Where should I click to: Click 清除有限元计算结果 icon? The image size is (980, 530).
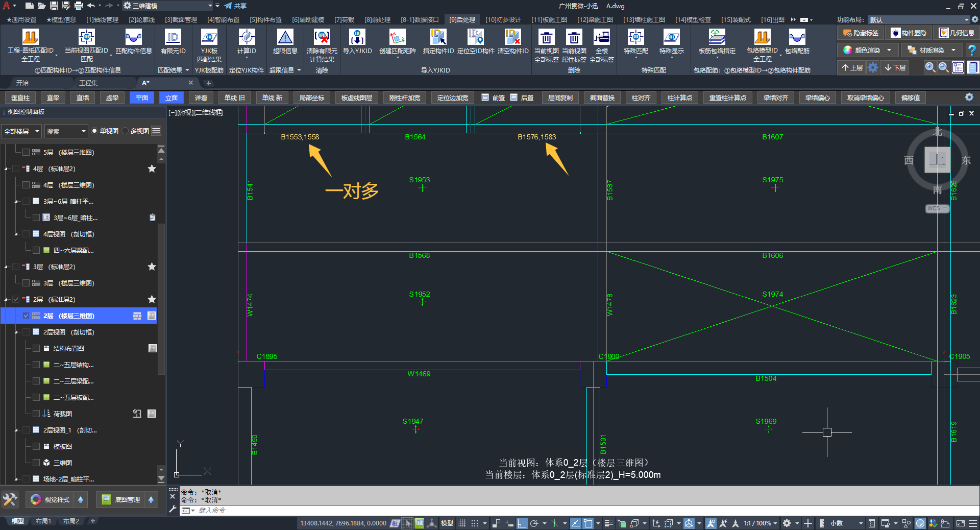(322, 37)
